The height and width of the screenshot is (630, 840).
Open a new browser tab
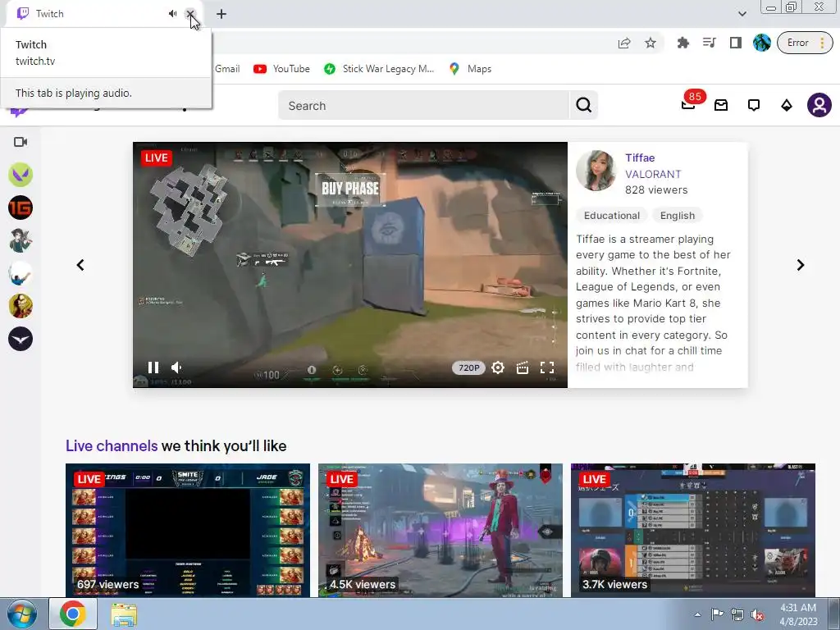point(221,14)
